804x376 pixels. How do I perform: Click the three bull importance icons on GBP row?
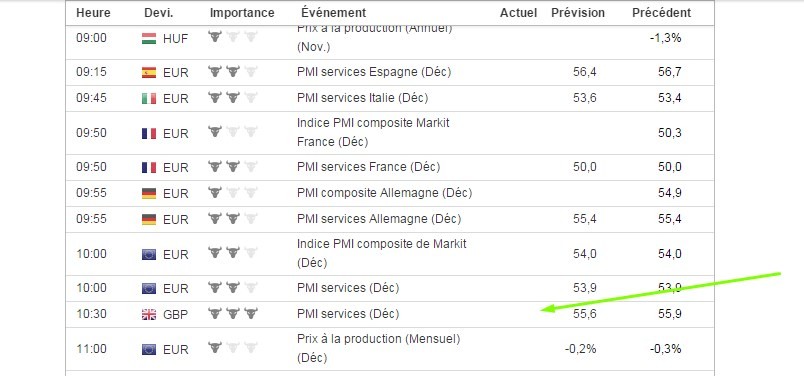(x=232, y=313)
